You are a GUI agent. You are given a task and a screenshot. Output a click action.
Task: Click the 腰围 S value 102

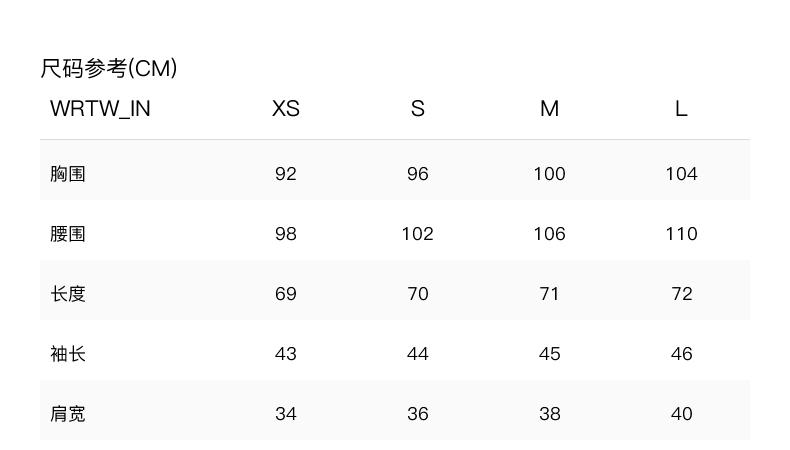(418, 234)
